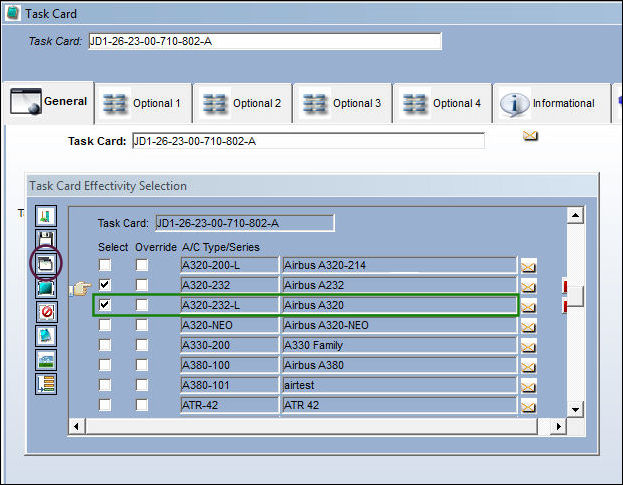623x485 pixels.
Task: Select A320-232-L type field
Action: 230,305
